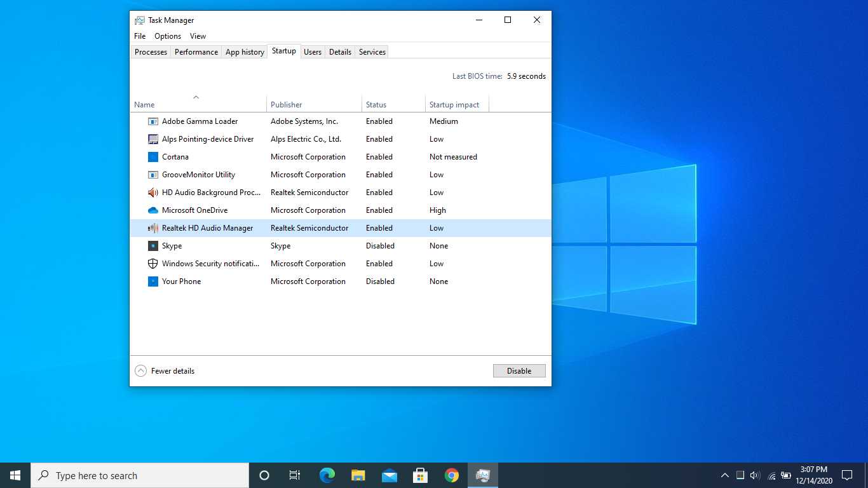Collapse Task Manager with Fewer details
868x488 pixels.
(165, 371)
